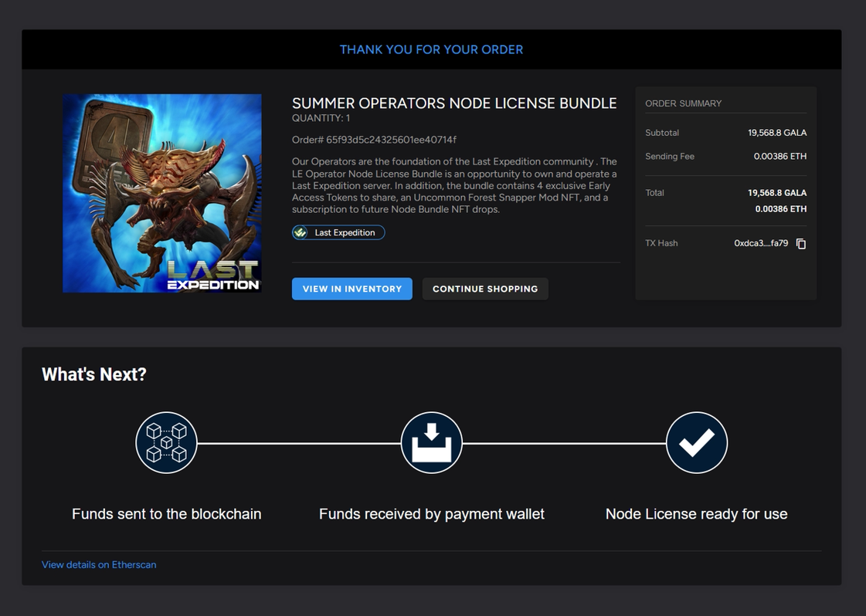The image size is (866, 616).
Task: Click the What's Next? heading
Action: 94,374
